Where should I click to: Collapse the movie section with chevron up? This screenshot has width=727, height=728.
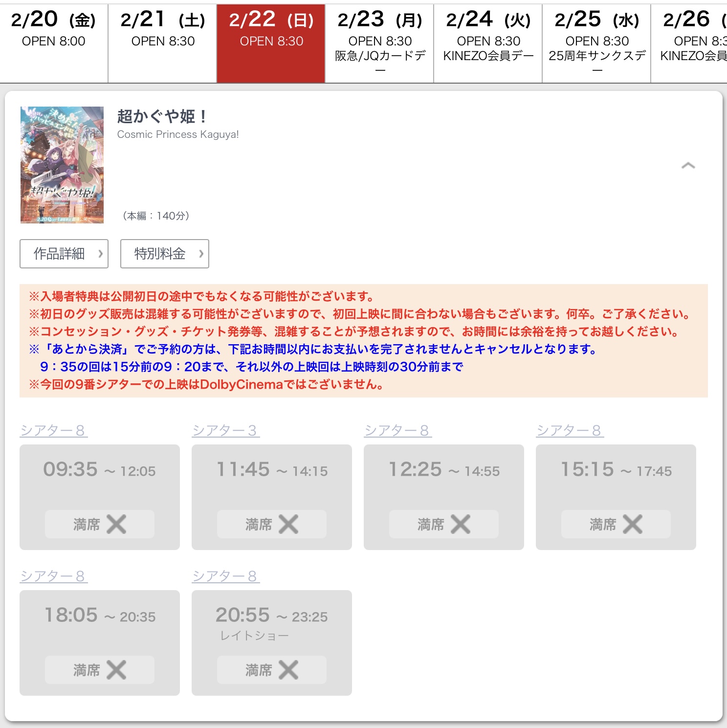pyautogui.click(x=688, y=166)
